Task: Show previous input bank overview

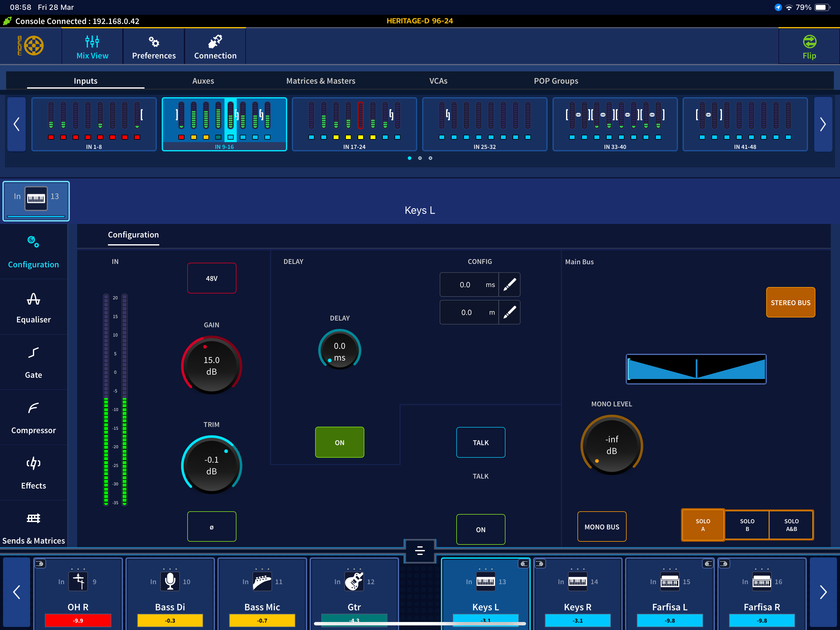Action: 16,124
